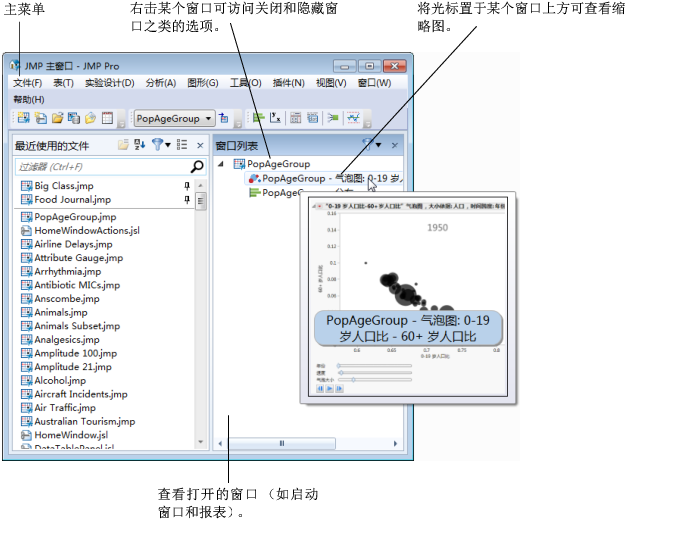
Task: Click the step-back button in thumbnail
Action: 320,389
